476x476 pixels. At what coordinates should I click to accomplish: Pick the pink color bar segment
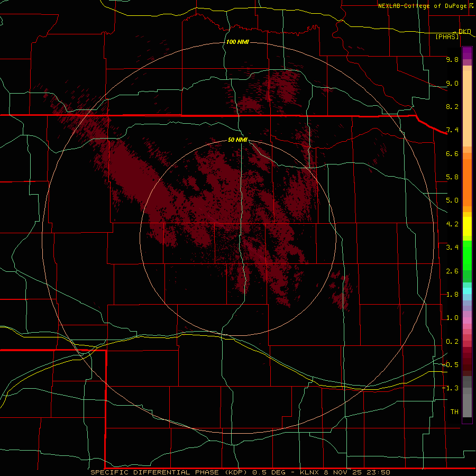point(467,321)
